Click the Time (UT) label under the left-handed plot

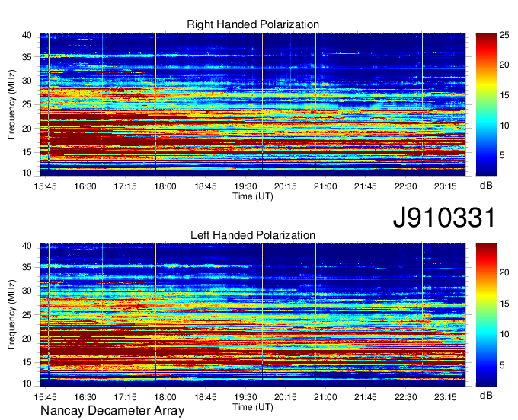pos(253,407)
